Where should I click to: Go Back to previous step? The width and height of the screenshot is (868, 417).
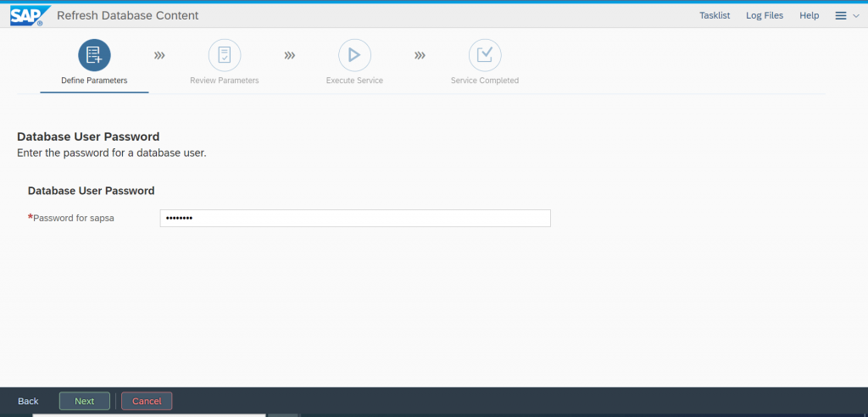pos(28,401)
